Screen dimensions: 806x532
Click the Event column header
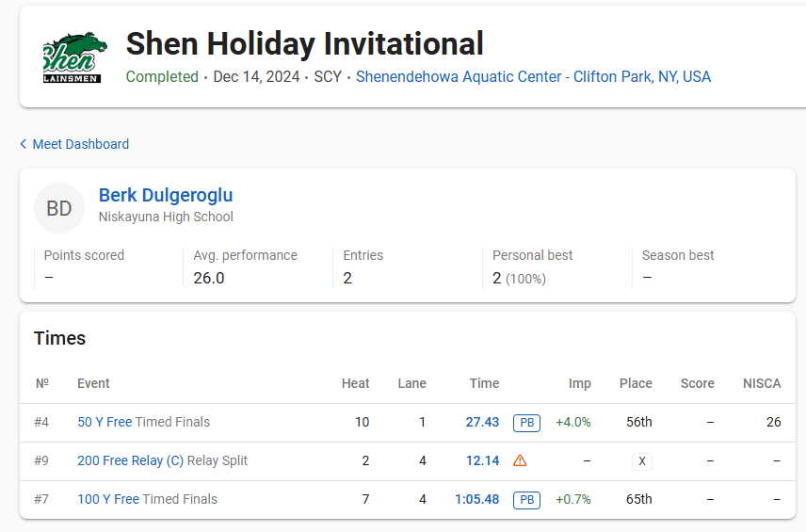[x=93, y=384]
